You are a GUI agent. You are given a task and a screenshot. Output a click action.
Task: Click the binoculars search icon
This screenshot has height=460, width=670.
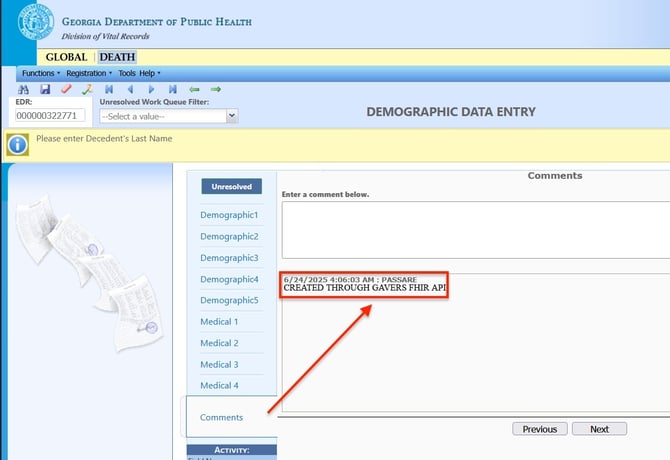pos(24,89)
